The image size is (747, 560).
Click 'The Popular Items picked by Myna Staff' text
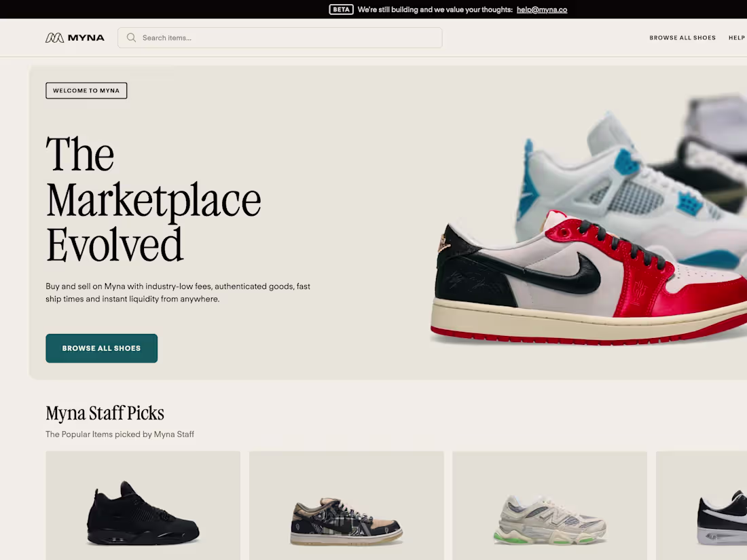120,434
